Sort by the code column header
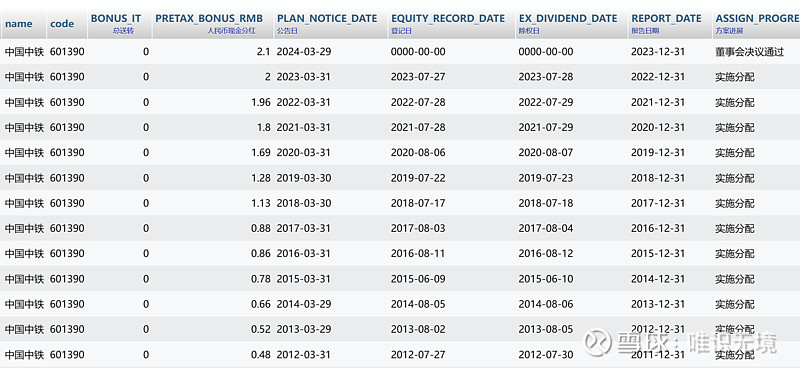Image resolution: width=800 pixels, height=368 pixels. (x=62, y=24)
